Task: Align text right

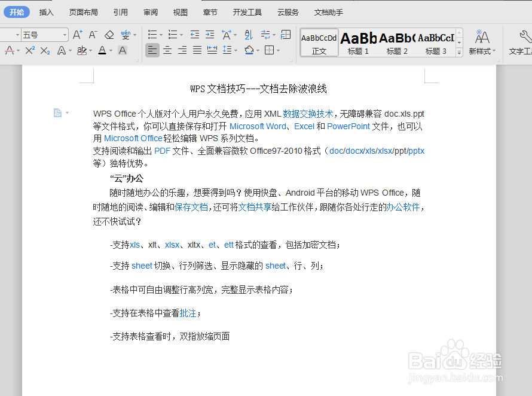Action: tap(182, 51)
